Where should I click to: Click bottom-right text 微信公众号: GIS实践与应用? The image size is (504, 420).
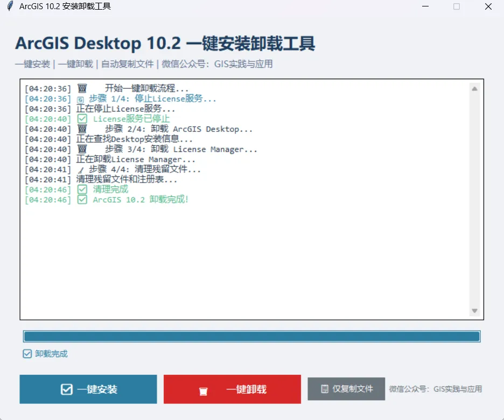436,389
